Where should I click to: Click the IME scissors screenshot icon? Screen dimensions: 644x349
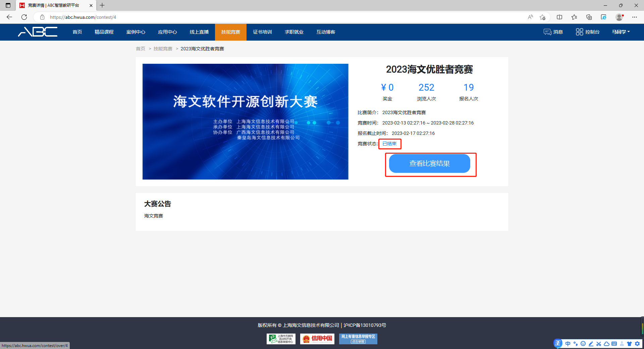click(599, 344)
